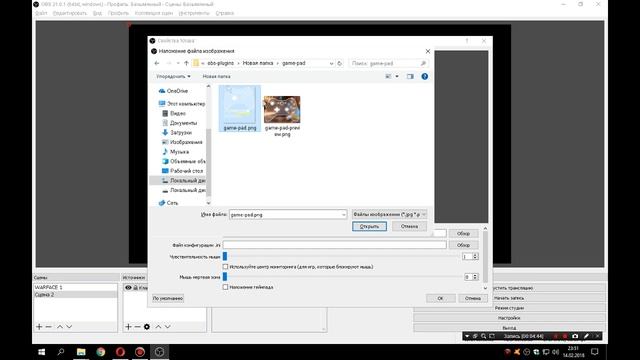
Task: Click По умолчанию defaults button
Action: [x=168, y=298]
